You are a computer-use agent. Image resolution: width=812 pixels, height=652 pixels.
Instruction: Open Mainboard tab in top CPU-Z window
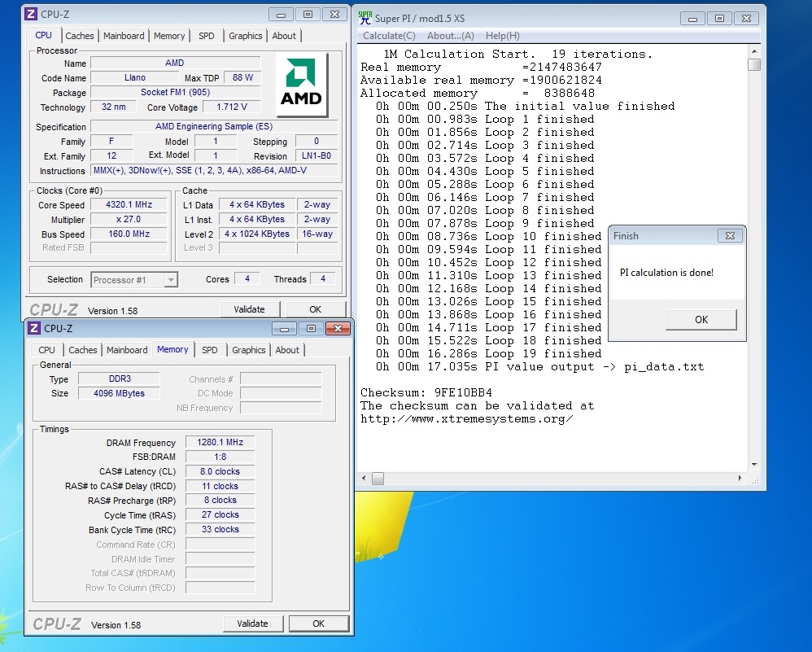(x=124, y=36)
